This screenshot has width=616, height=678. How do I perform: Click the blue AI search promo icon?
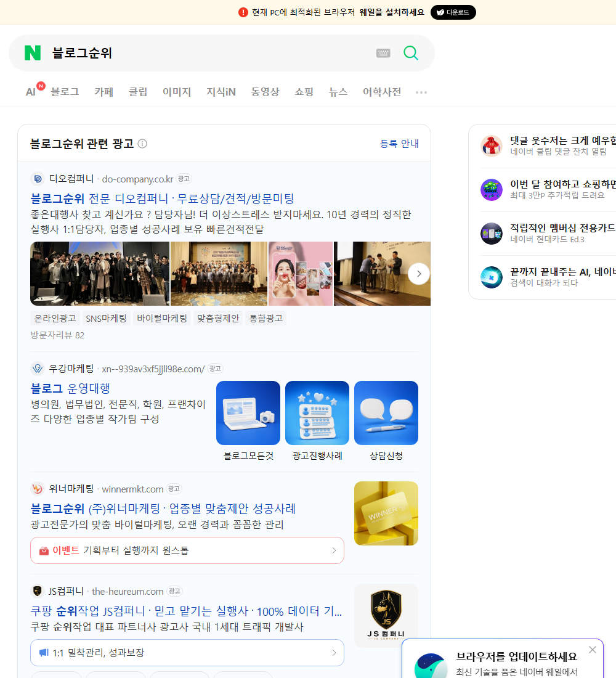click(x=492, y=277)
